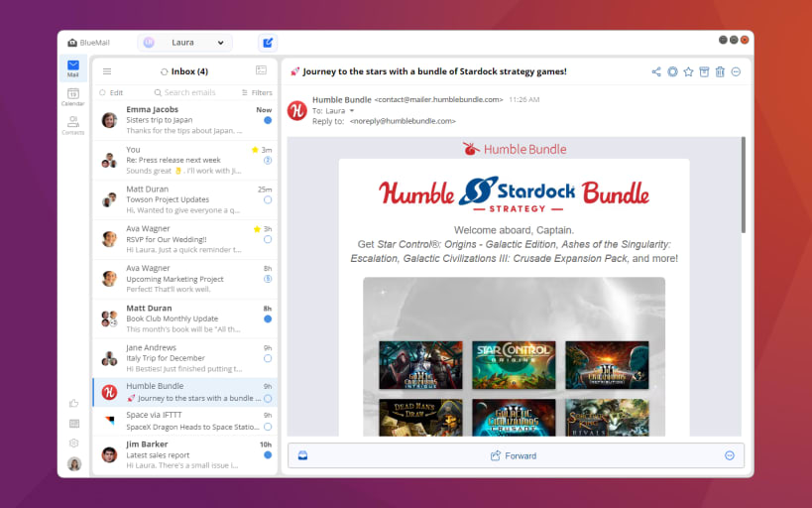Click the Star Control Origins game thumbnail
812x508 pixels.
click(x=514, y=365)
